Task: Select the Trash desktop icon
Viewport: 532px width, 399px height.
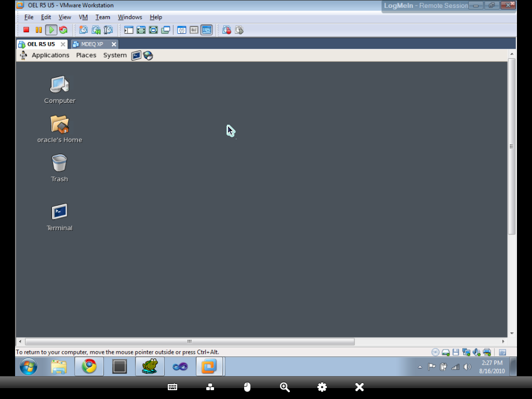Action: pyautogui.click(x=59, y=168)
